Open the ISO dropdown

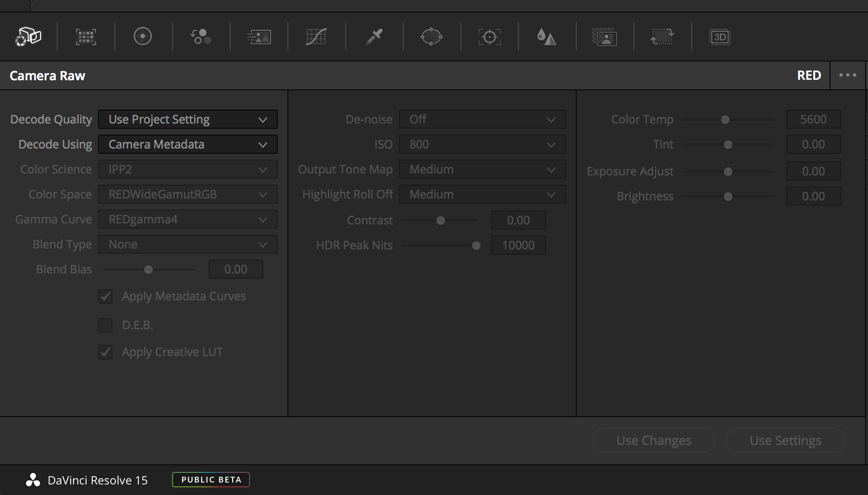point(483,144)
